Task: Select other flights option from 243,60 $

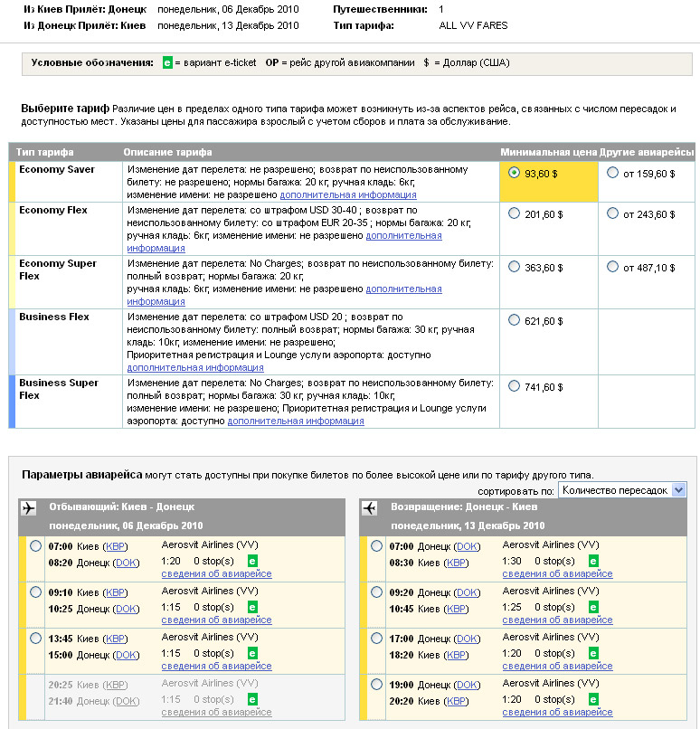Action: click(x=612, y=213)
